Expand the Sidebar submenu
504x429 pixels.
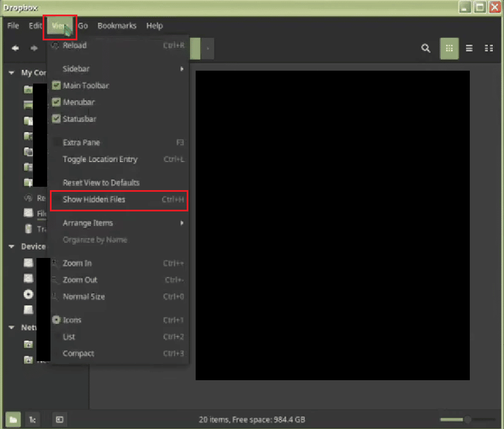[119, 69]
